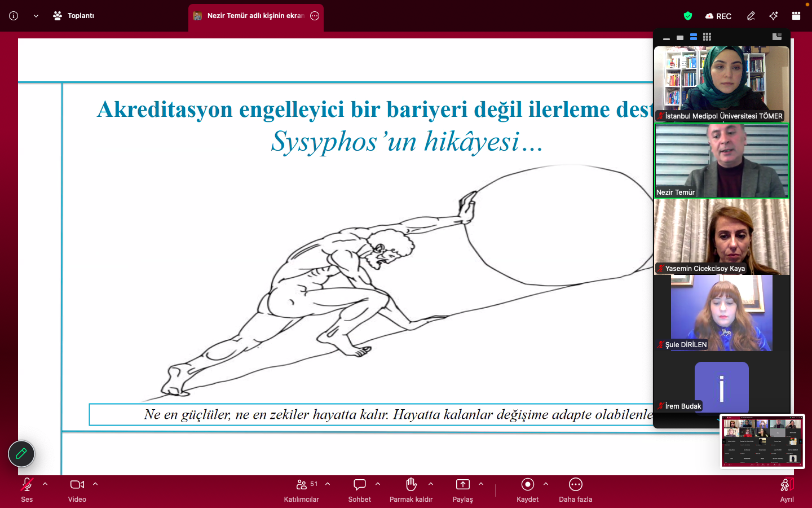Open the AI Companion sparkle icon
Viewport: 812px width, 508px height.
point(774,16)
